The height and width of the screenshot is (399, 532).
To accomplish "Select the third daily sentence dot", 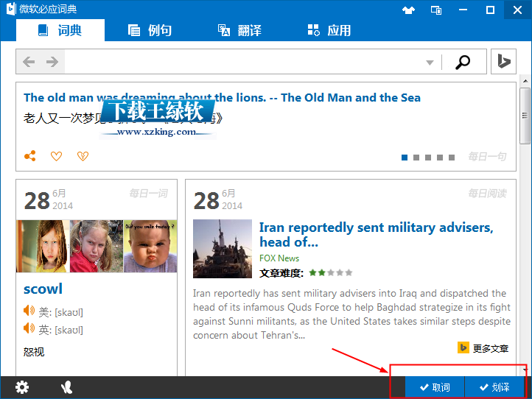I will click(428, 158).
